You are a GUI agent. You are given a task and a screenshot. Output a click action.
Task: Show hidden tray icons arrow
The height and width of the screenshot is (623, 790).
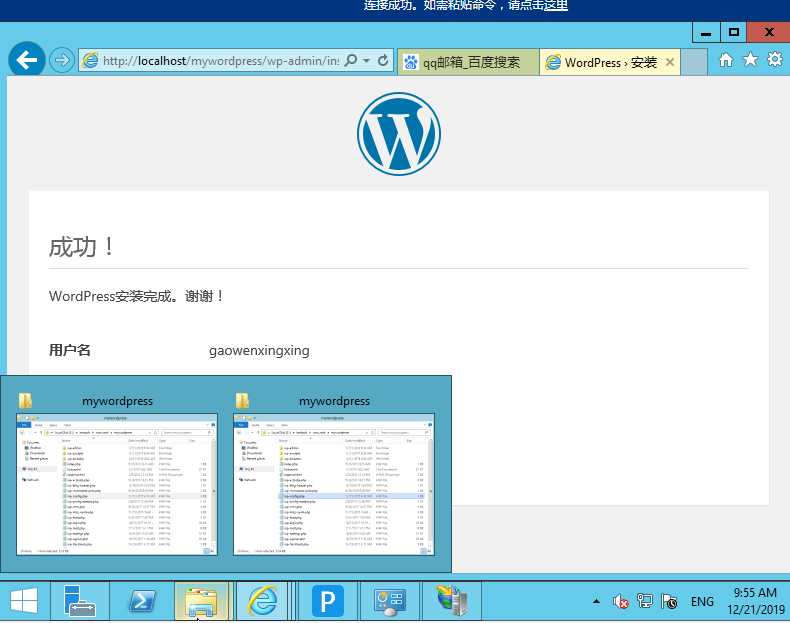coord(597,601)
